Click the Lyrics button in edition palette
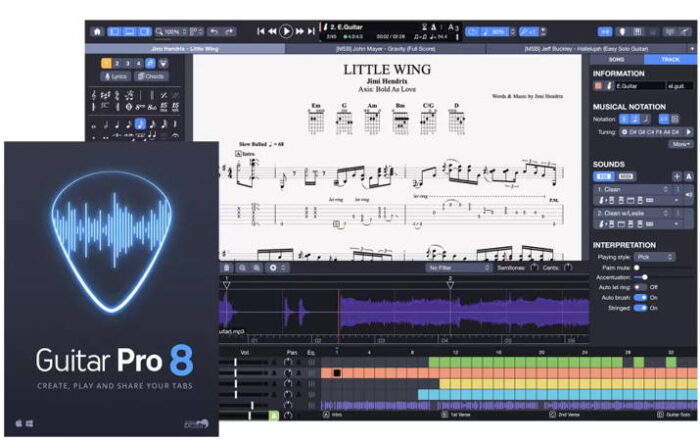 117,76
